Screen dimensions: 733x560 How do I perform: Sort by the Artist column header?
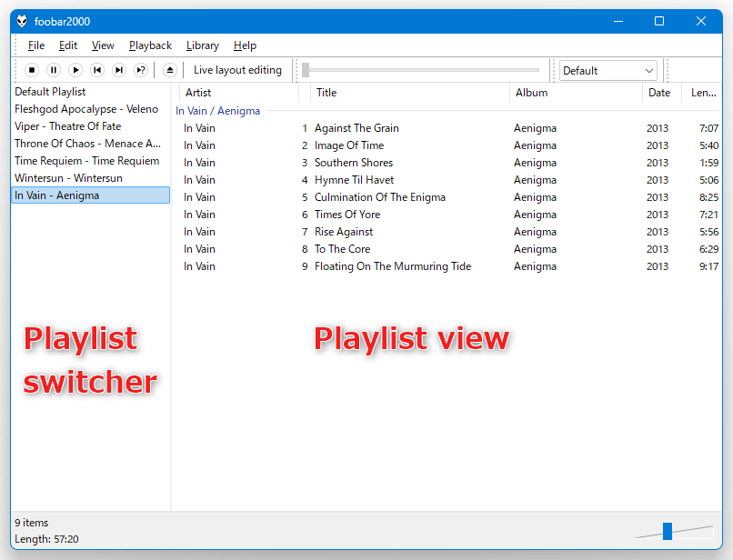pos(239,93)
